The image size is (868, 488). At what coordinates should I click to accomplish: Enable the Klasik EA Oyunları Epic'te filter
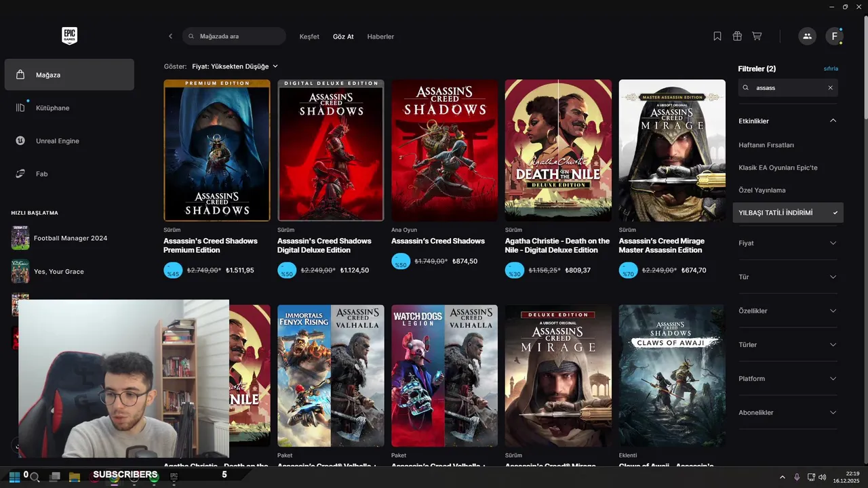778,167
